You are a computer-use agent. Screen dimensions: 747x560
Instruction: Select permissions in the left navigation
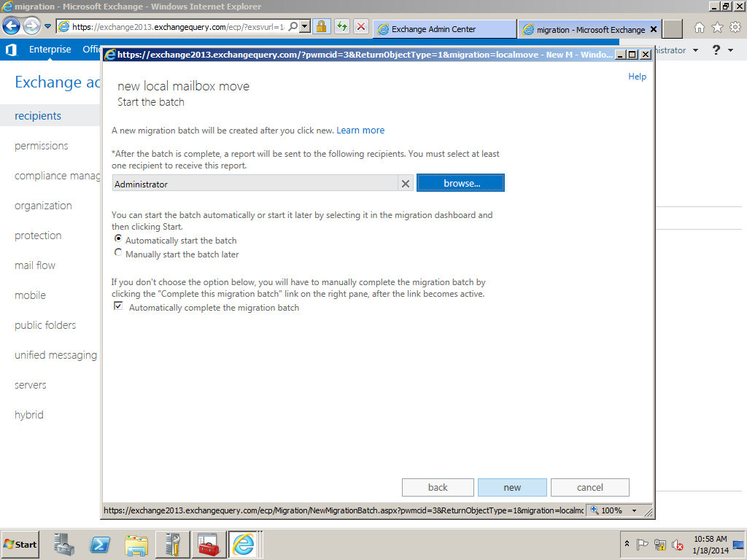[x=42, y=146]
